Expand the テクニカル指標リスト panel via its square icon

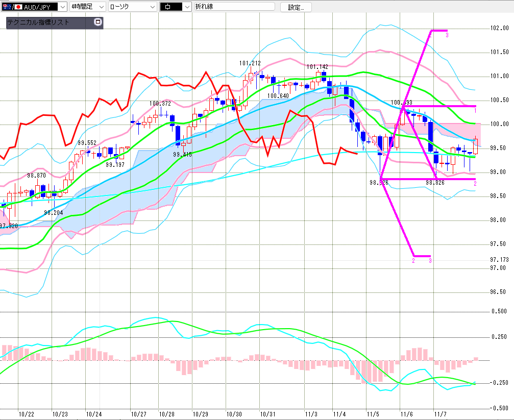(x=98, y=22)
